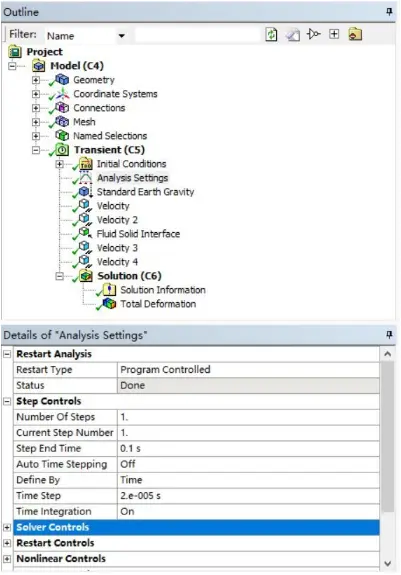This screenshot has width=401, height=575.
Task: Collapse the Step Controls section
Action: [x=7, y=401]
